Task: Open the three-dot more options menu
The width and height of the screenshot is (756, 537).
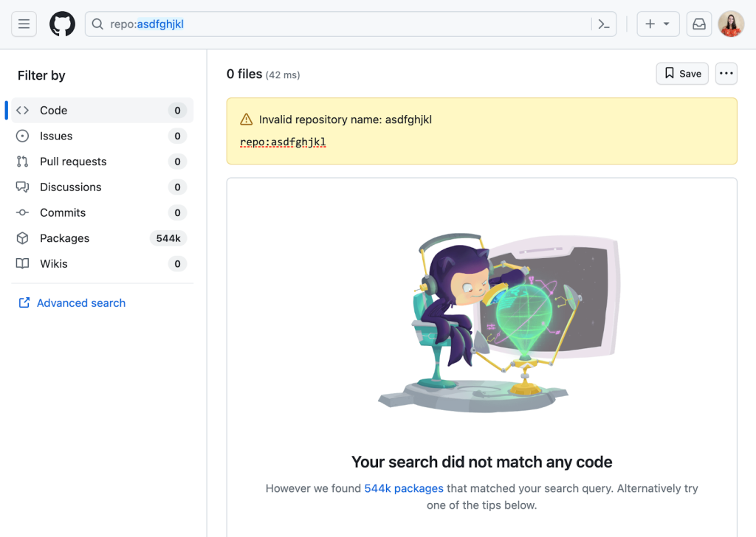Action: coord(726,73)
